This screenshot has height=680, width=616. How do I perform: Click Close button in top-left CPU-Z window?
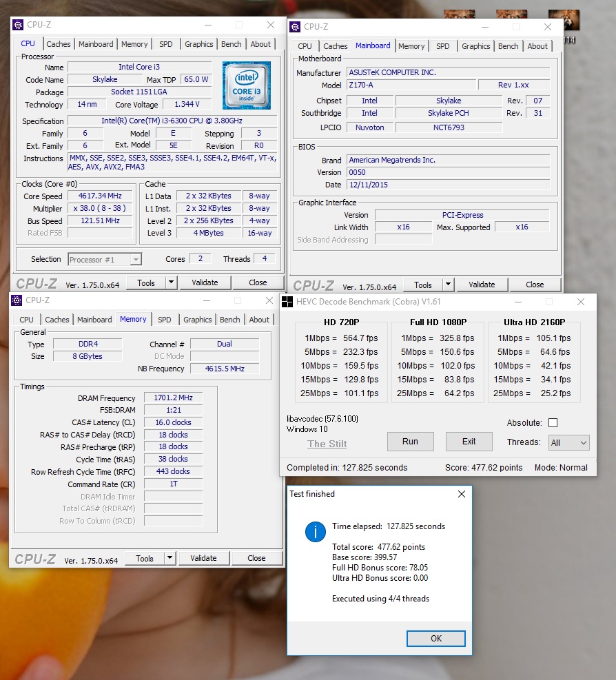(x=258, y=282)
